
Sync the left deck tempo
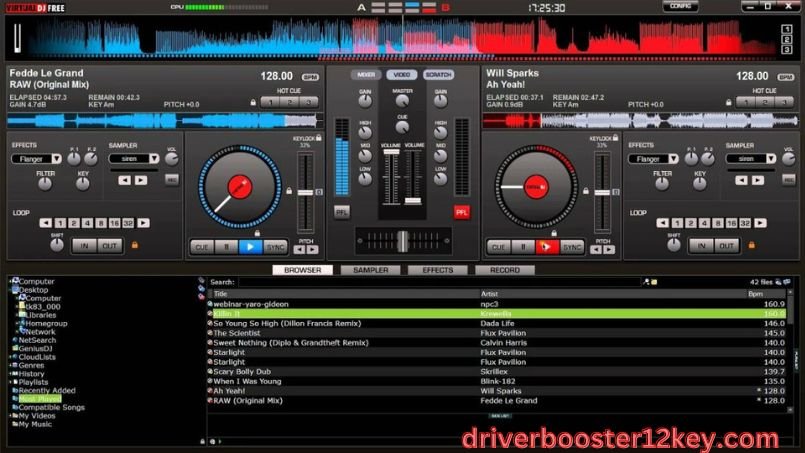(x=275, y=247)
